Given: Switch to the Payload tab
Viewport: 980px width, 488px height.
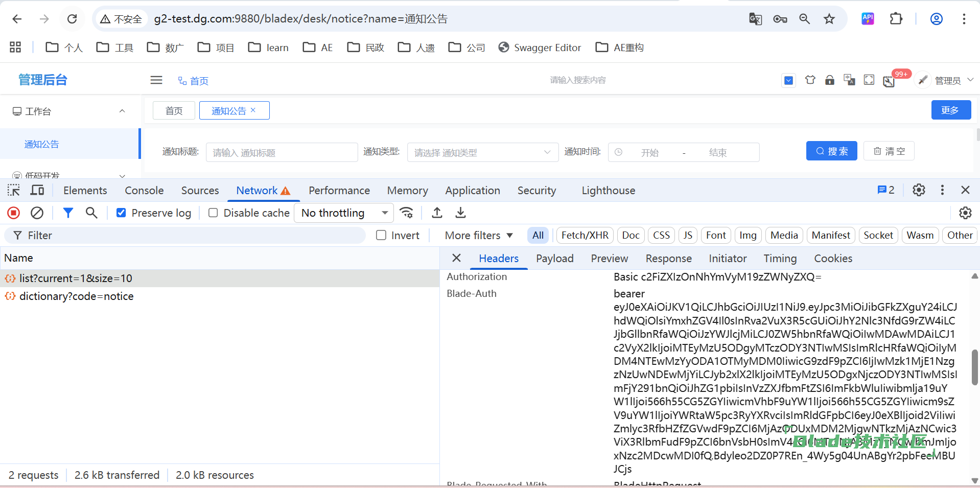Looking at the screenshot, I should [554, 259].
